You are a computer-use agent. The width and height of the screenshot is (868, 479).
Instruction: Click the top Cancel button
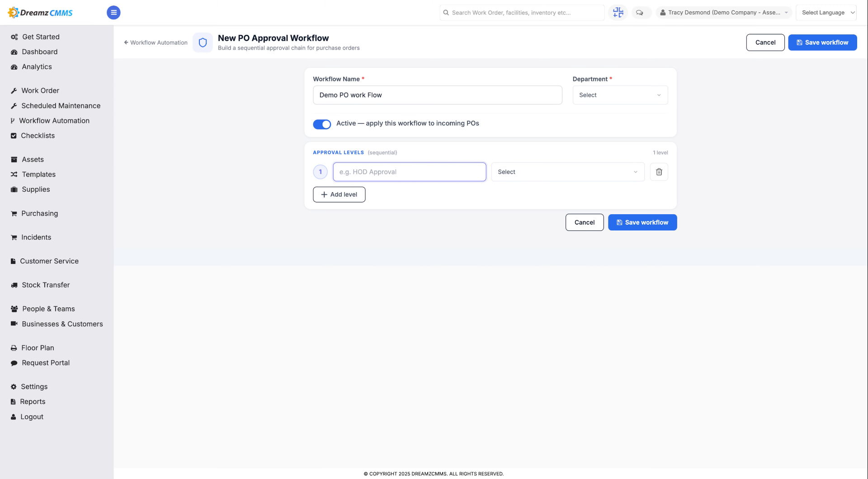coord(765,42)
